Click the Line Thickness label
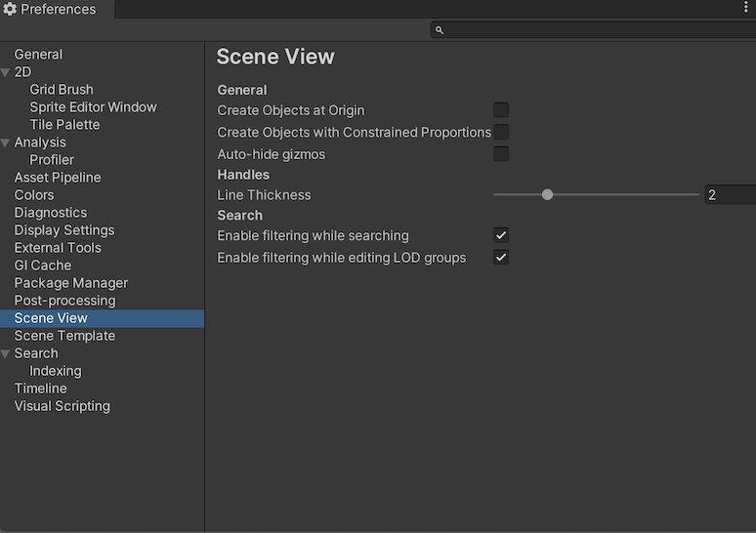The height and width of the screenshot is (533, 756). click(264, 195)
